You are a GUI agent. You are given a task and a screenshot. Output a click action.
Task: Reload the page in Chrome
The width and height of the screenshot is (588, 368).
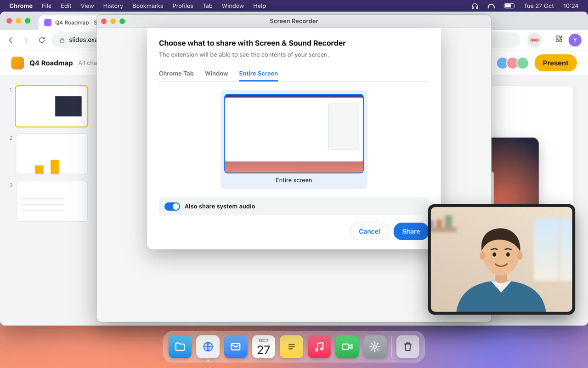(42, 40)
